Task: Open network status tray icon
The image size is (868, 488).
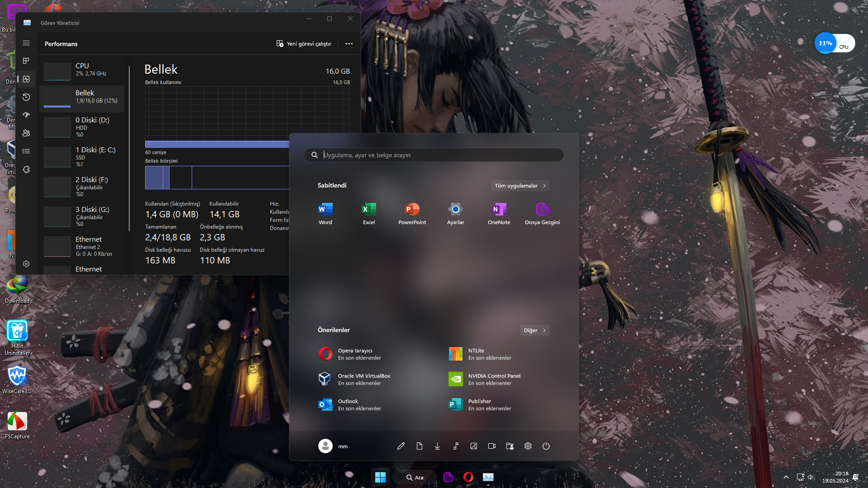Action: point(800,477)
